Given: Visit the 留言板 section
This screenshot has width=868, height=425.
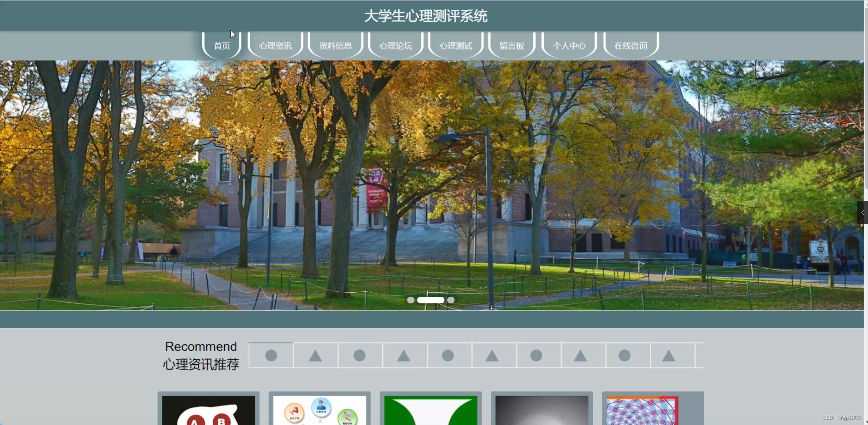Looking at the screenshot, I should [512, 45].
